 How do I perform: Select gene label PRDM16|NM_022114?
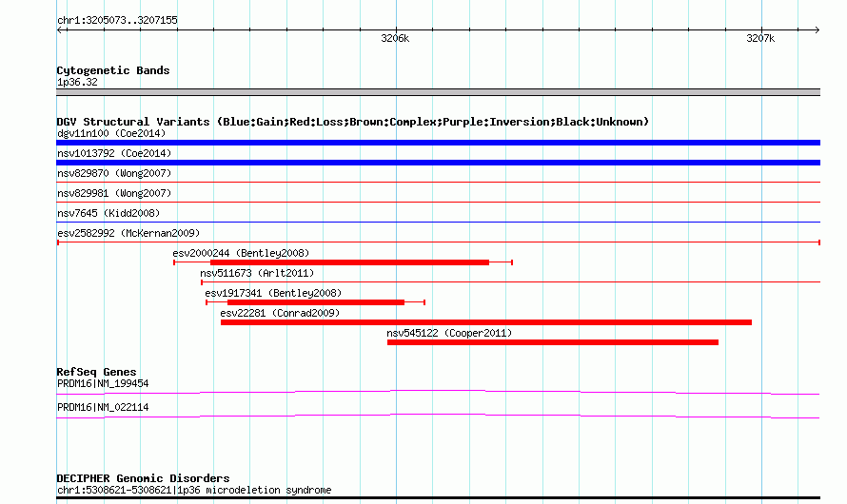tap(103, 407)
